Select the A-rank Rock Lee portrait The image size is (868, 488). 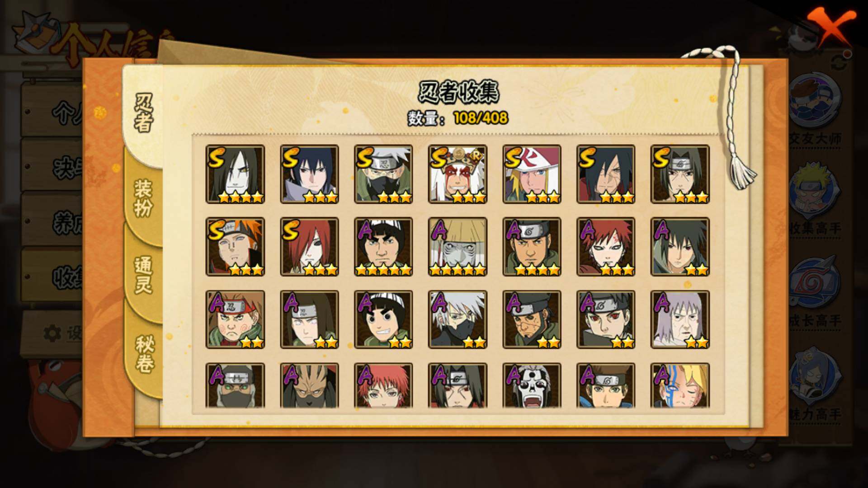(383, 319)
